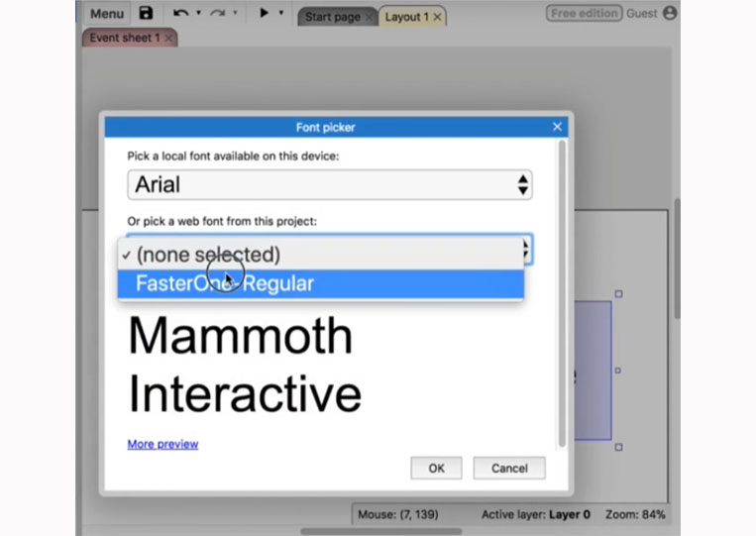The image size is (756, 536).
Task: Close the Event sheet 1 tab
Action: click(168, 38)
